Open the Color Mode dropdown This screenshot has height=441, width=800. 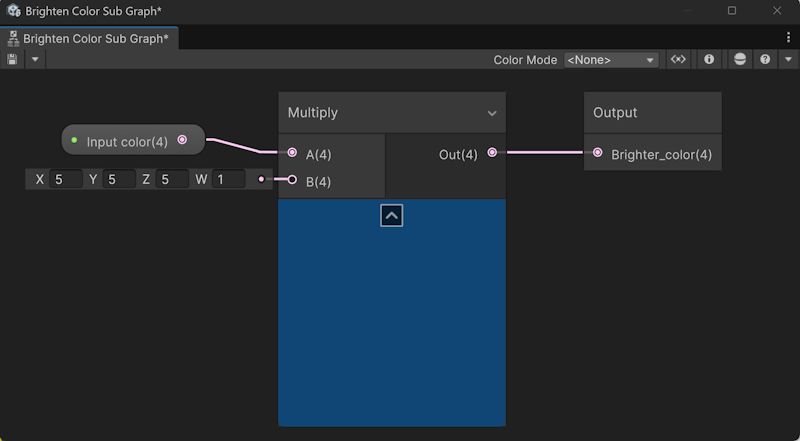click(611, 60)
